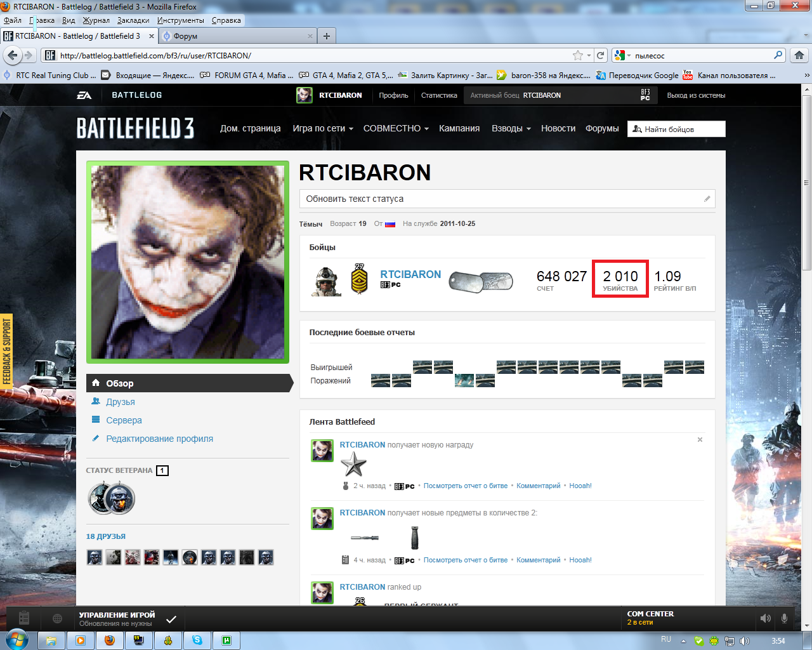Open 'Новости' navigation link
The height and width of the screenshot is (650, 812).
[x=558, y=128]
